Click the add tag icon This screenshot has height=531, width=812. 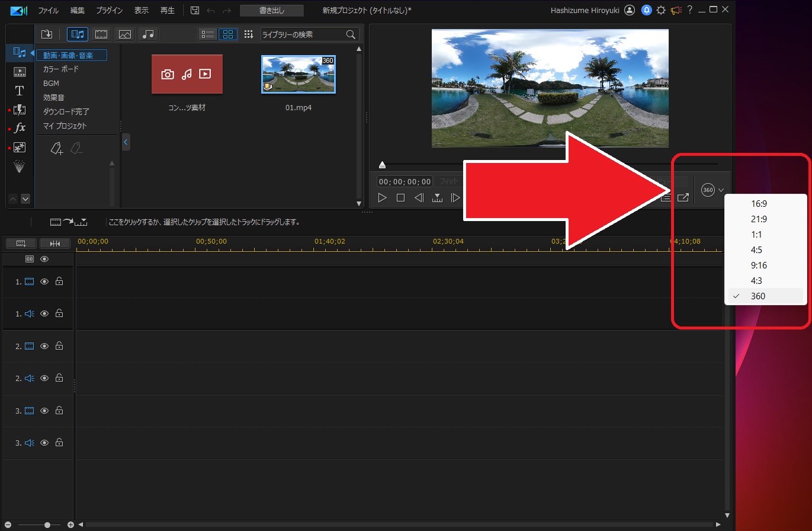pyautogui.click(x=56, y=148)
